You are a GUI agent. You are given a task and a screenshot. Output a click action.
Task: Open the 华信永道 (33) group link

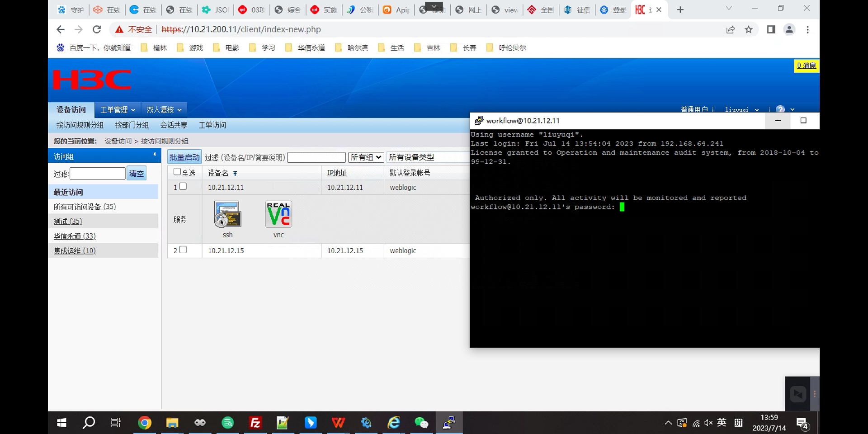(x=75, y=236)
